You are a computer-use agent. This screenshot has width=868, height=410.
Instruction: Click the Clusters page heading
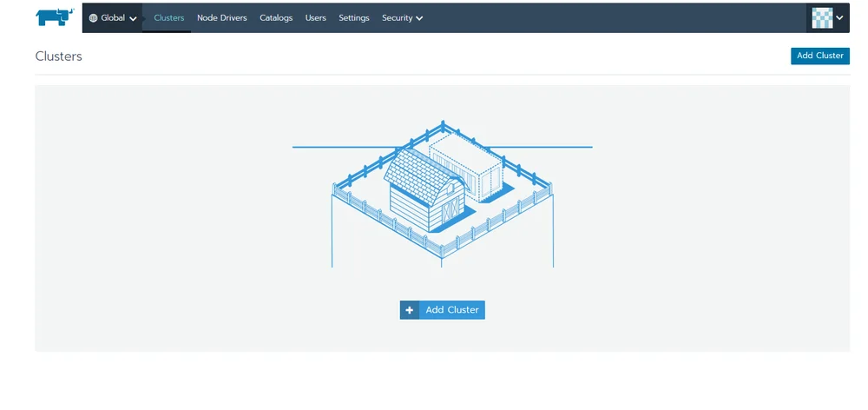59,56
